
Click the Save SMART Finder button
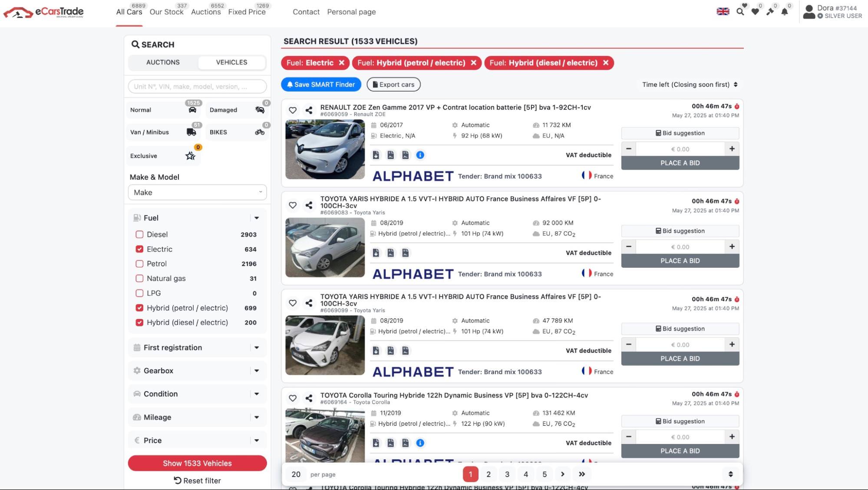[321, 85]
